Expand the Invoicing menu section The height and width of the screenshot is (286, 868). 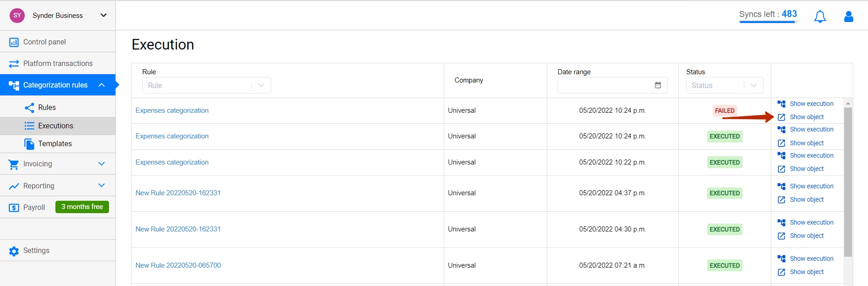(x=102, y=164)
